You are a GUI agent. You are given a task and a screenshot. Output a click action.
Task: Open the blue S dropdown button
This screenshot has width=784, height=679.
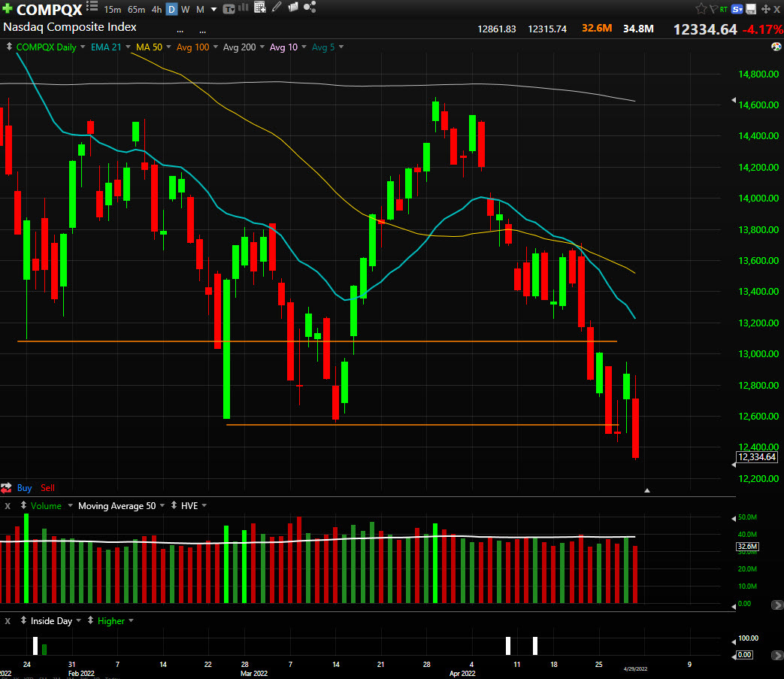click(x=737, y=9)
